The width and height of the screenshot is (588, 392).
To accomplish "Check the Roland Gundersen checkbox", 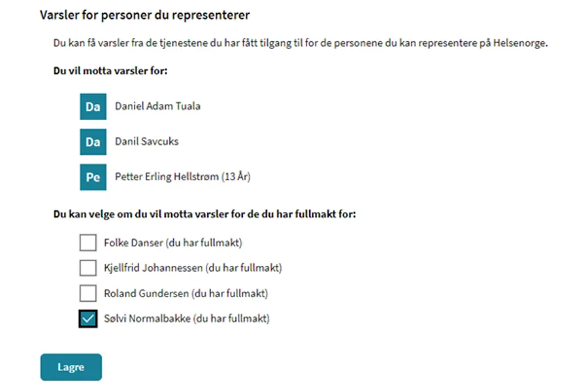I will click(88, 293).
